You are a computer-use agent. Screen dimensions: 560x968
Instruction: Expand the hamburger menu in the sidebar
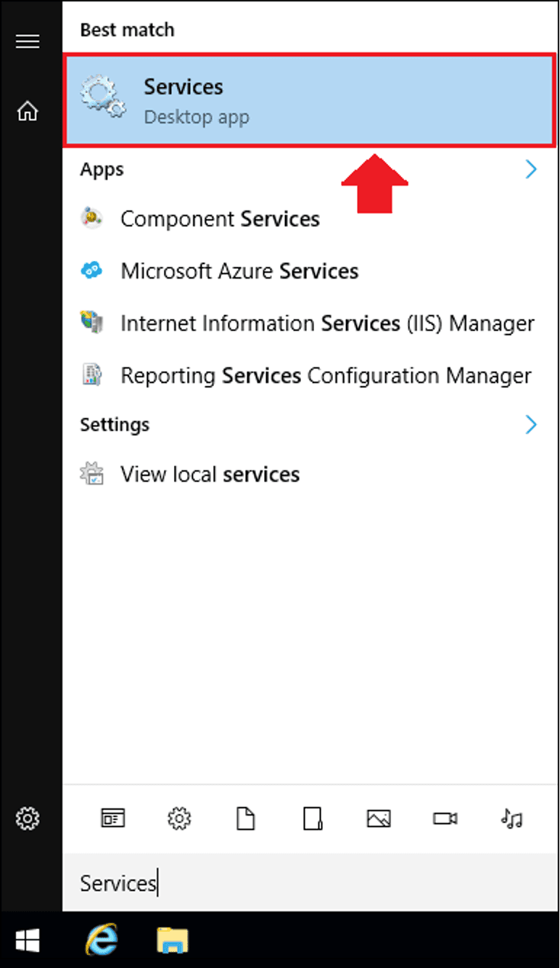pos(28,41)
